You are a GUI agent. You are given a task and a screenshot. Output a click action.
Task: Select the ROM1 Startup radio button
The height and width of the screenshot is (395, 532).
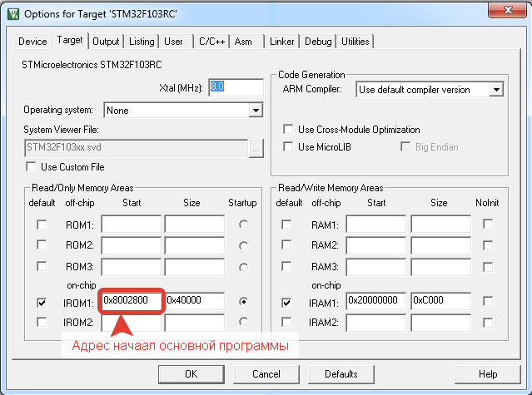pyautogui.click(x=243, y=225)
